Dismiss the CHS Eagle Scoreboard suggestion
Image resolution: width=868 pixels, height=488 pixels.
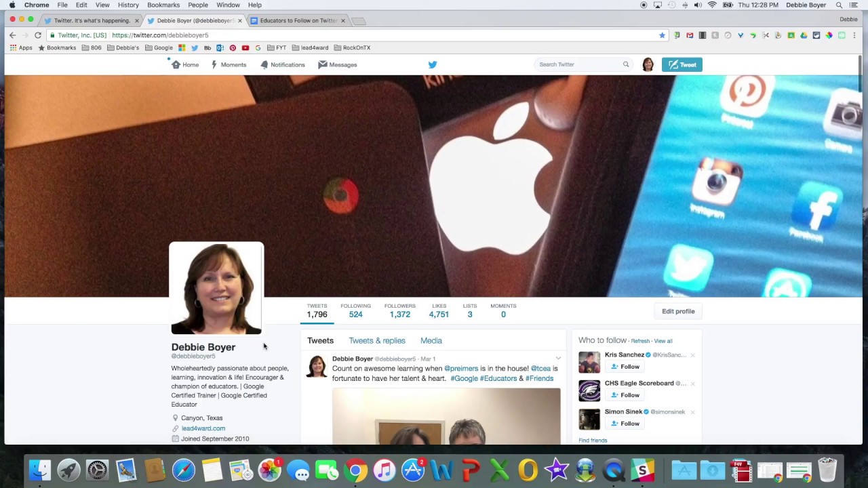click(692, 384)
